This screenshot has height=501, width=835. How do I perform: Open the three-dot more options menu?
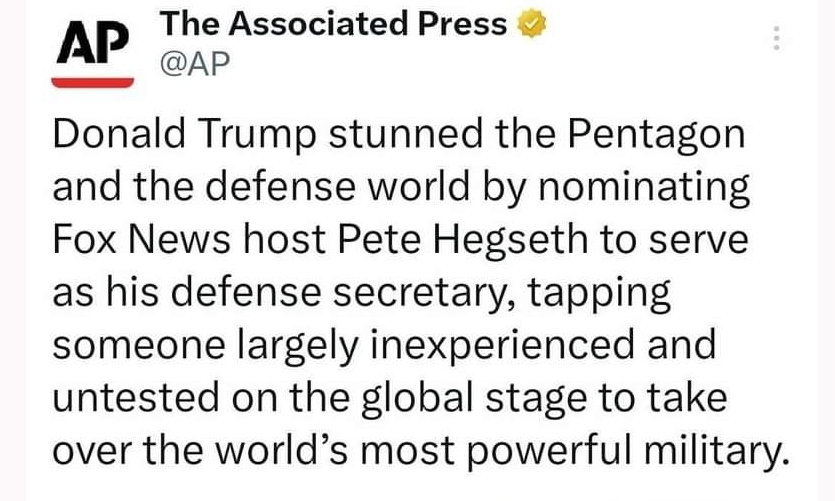776,38
